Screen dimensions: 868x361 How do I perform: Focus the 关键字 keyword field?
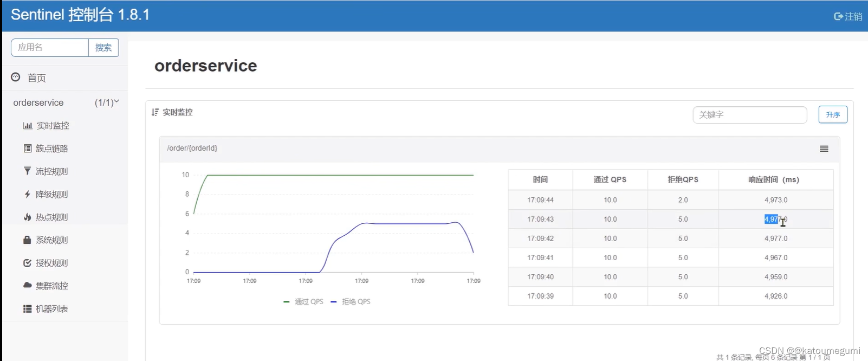(x=750, y=115)
